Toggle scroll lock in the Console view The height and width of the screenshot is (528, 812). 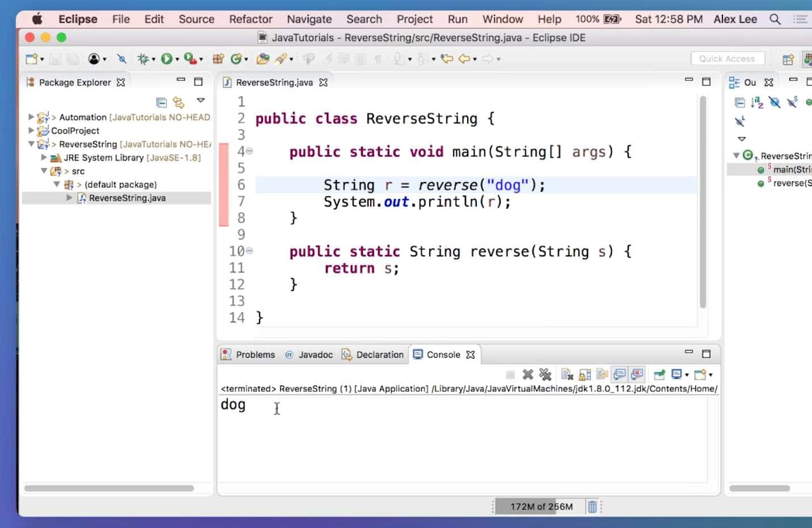pos(585,374)
